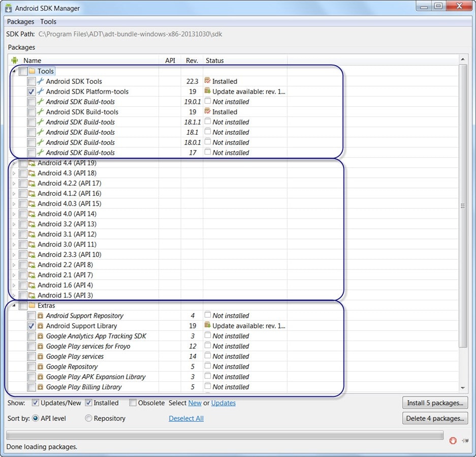Click the API column header

click(x=170, y=60)
